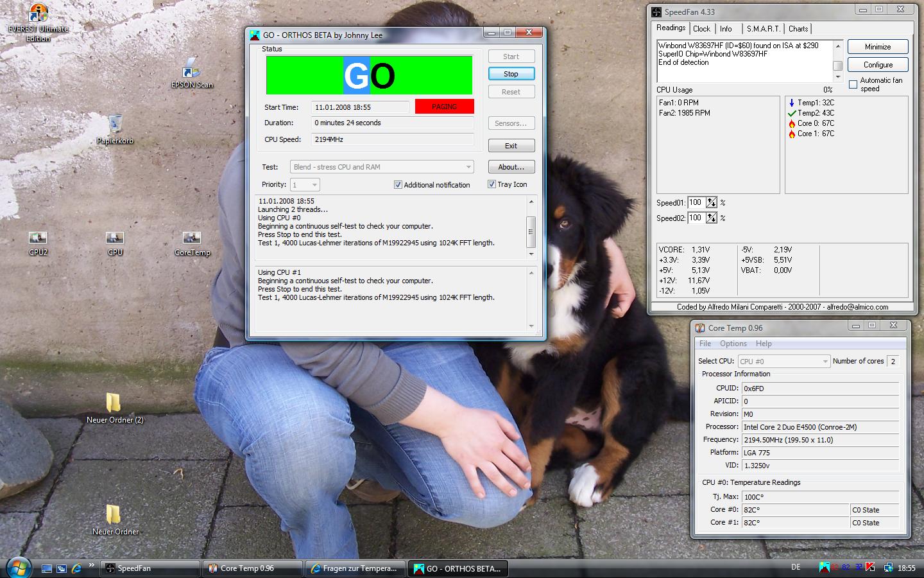Open the Clock tab in SpeedFan
The height and width of the screenshot is (578, 924).
[701, 29]
